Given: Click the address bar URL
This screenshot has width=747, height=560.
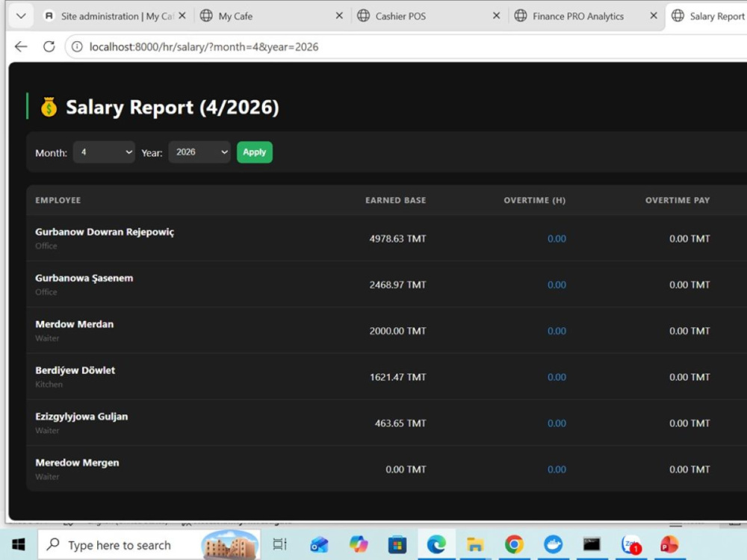Looking at the screenshot, I should (x=204, y=46).
